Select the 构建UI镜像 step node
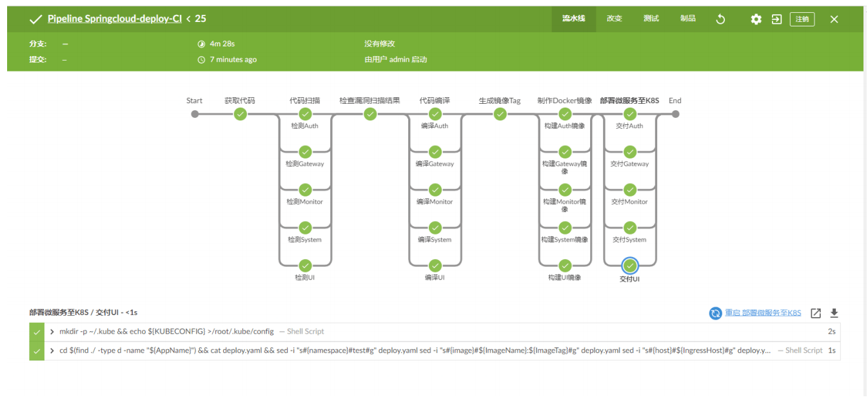Image resolution: width=868 pixels, height=404 pixels. click(x=565, y=265)
